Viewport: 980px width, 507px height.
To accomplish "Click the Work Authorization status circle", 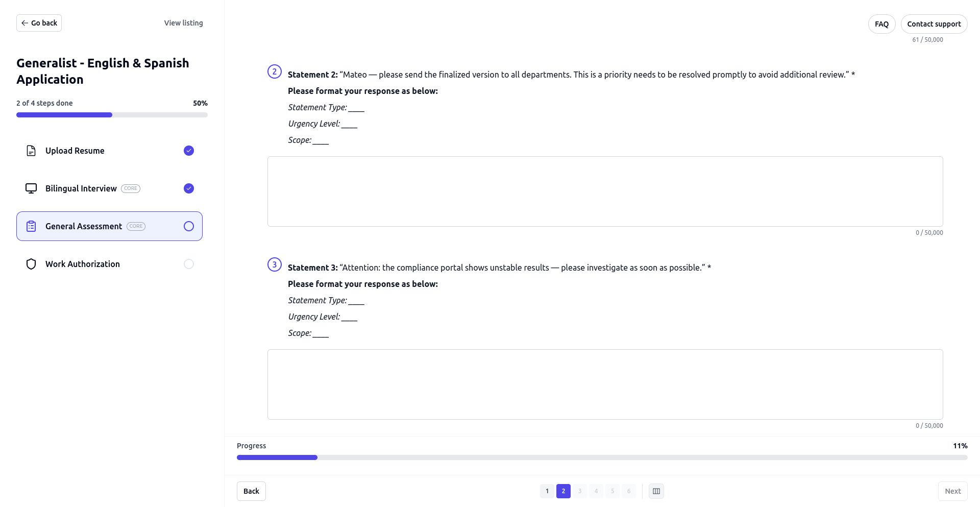I will point(189,264).
